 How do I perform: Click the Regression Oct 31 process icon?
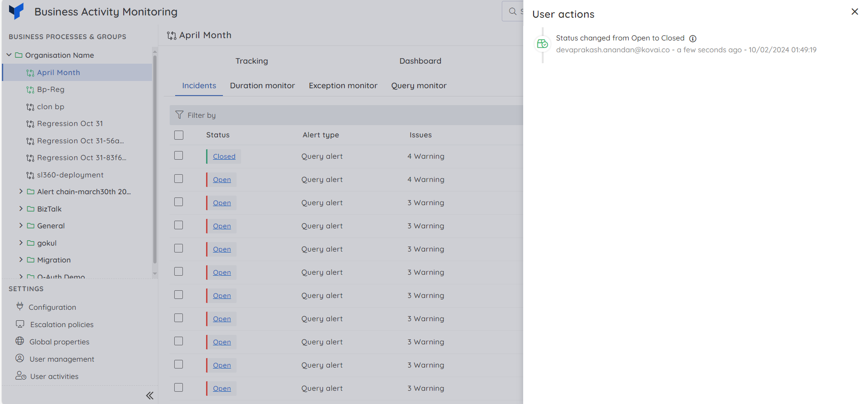(x=30, y=124)
